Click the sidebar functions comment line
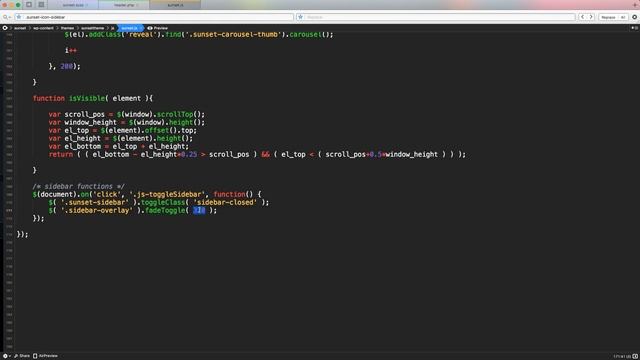The height and width of the screenshot is (360, 640). 78,187
